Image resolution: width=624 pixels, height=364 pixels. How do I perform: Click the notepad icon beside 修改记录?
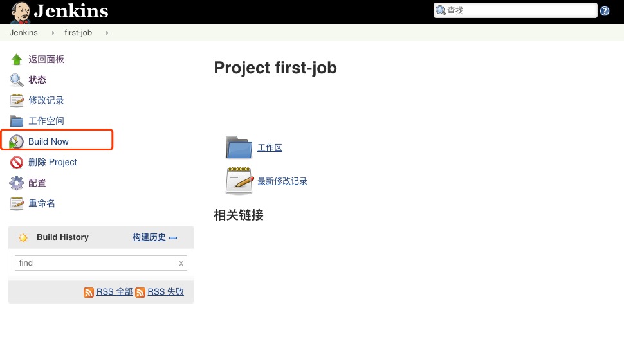pyautogui.click(x=16, y=101)
